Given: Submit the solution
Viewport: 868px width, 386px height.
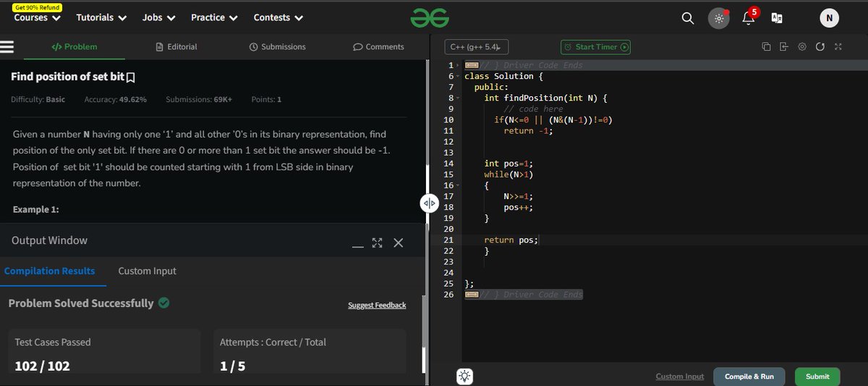Looking at the screenshot, I should click(817, 377).
